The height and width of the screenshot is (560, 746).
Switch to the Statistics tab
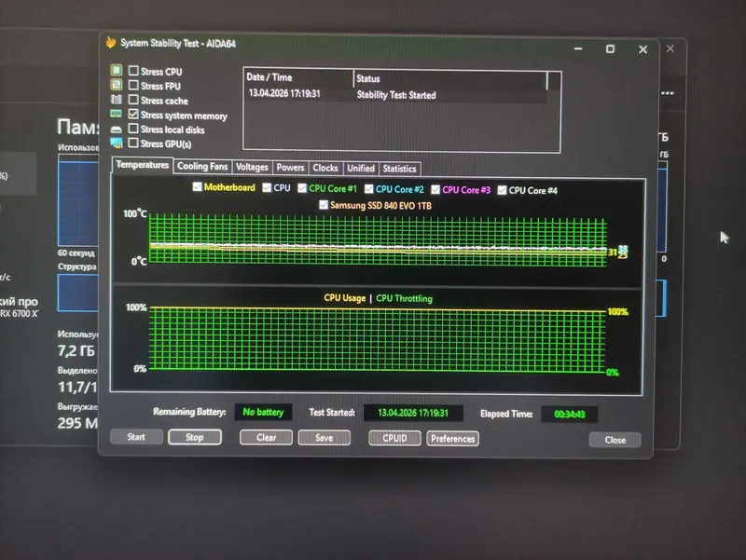point(400,169)
